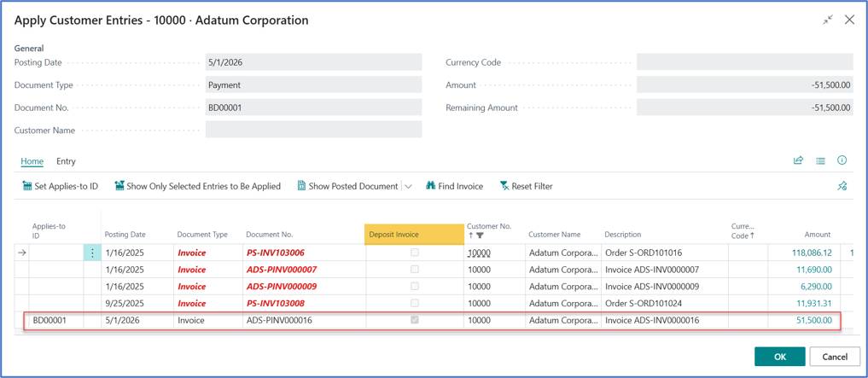Click description Invoice ADS-INV0000007

(652, 270)
